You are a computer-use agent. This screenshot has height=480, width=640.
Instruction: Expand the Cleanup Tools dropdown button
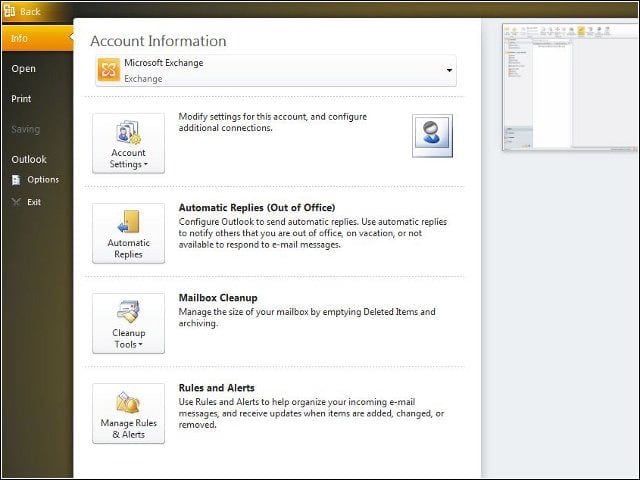tap(129, 323)
